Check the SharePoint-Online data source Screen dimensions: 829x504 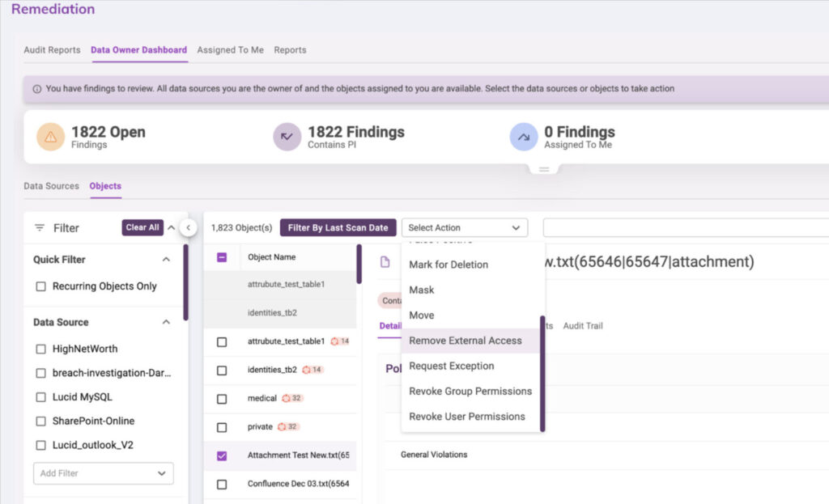[40, 421]
